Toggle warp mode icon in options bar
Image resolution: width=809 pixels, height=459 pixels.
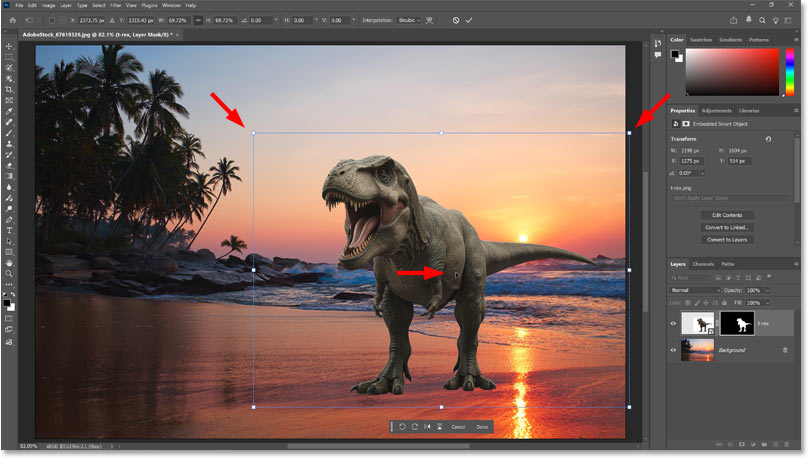[x=429, y=21]
